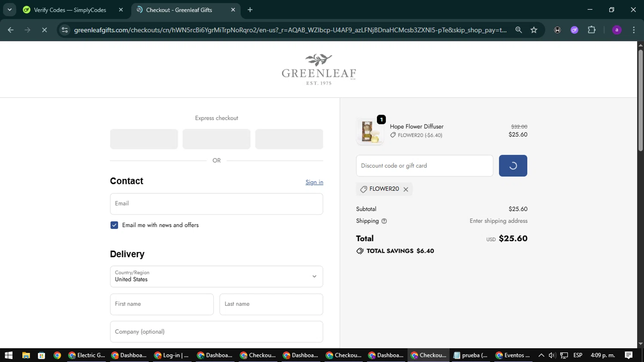The width and height of the screenshot is (644, 362).
Task: Open site information icon in address bar
Action: [65, 30]
